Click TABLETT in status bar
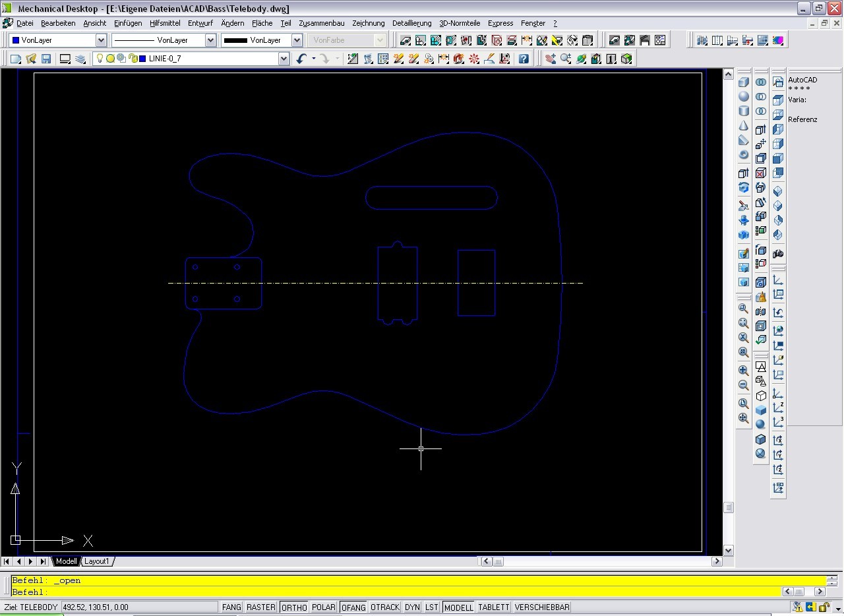The width and height of the screenshot is (844, 616). click(x=493, y=607)
